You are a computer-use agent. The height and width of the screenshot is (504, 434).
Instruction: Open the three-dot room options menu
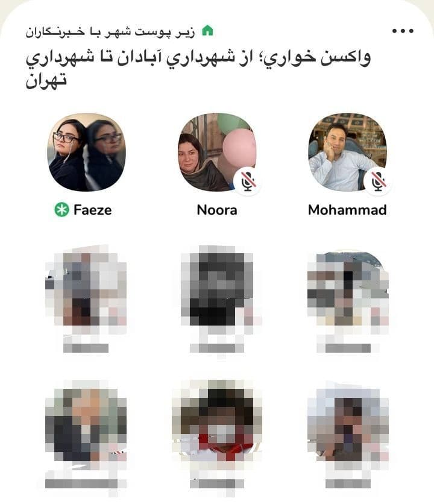point(403,31)
